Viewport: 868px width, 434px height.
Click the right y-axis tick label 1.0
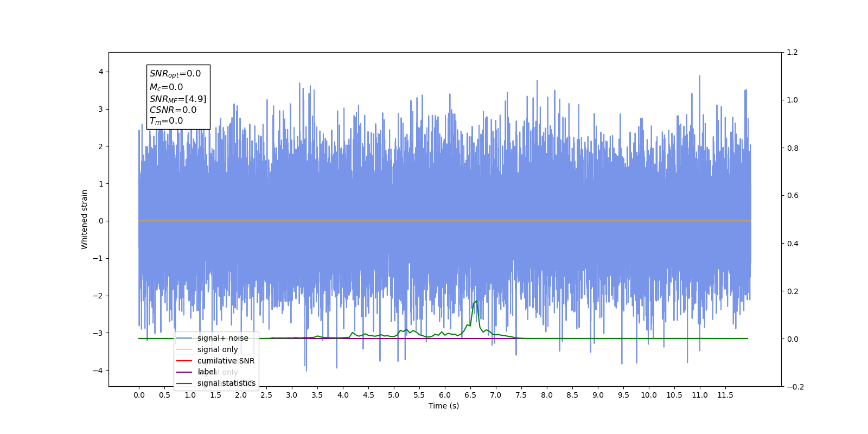point(793,100)
